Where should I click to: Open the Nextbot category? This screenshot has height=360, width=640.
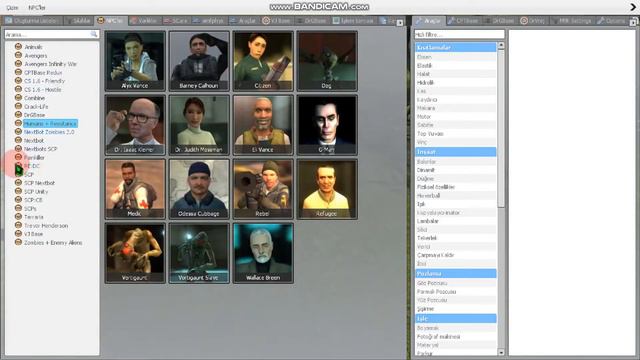(x=34, y=140)
